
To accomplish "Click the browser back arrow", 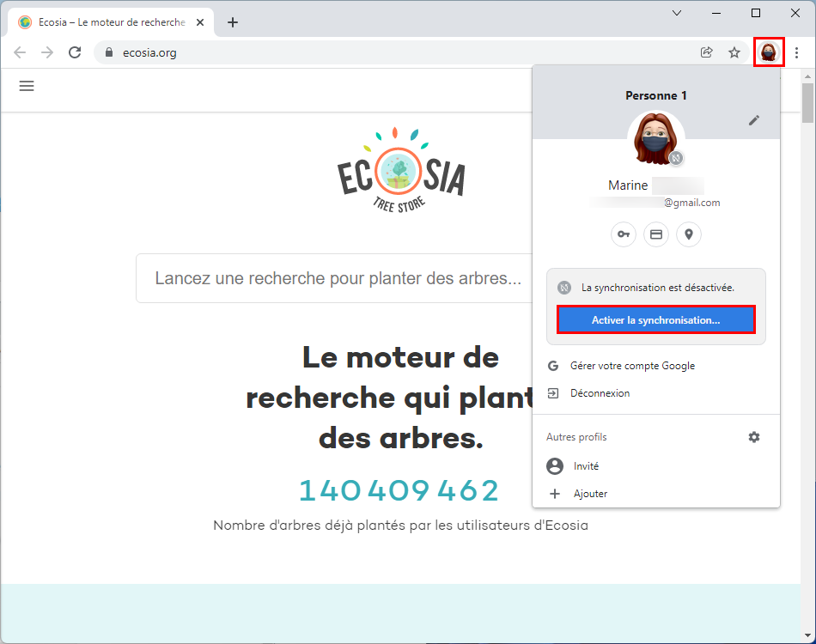I will 20,52.
